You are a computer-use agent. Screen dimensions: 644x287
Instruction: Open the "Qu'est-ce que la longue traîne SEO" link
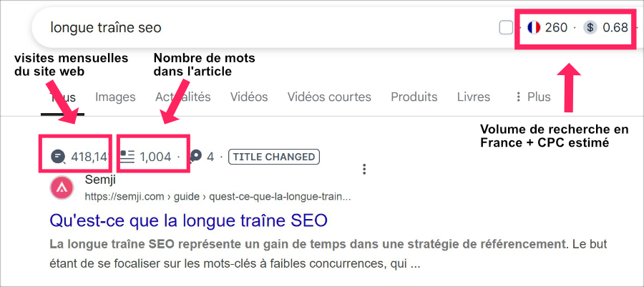[188, 220]
